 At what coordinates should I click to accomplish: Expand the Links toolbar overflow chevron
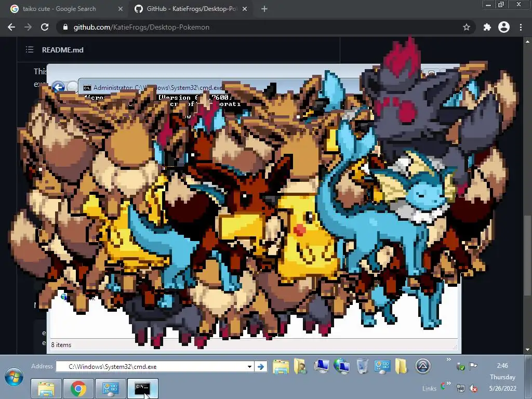click(448, 384)
